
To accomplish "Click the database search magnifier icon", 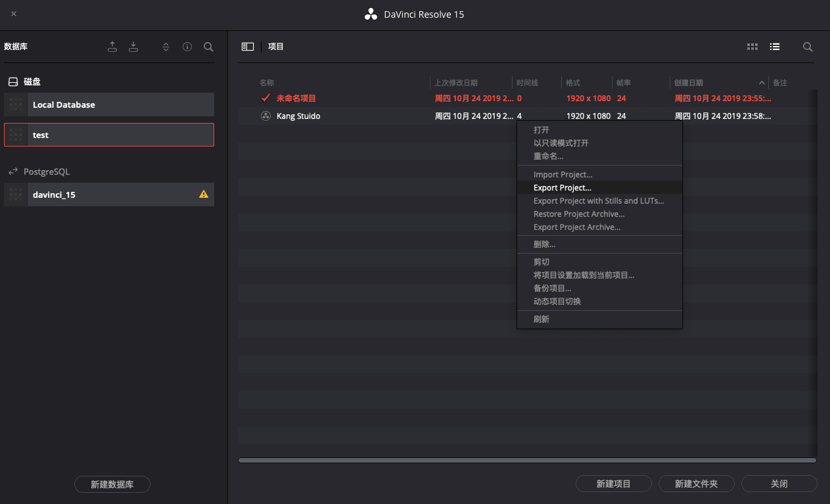I will tap(208, 47).
